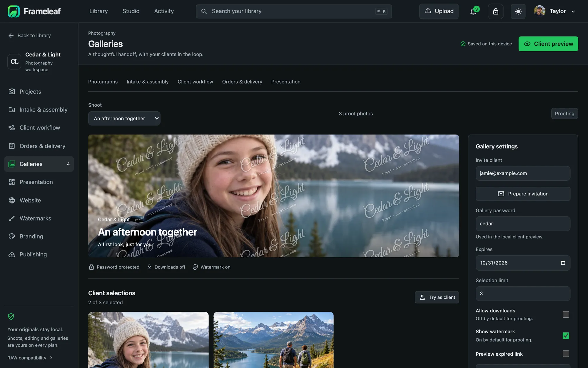Open the Shoot dropdown

[124, 118]
